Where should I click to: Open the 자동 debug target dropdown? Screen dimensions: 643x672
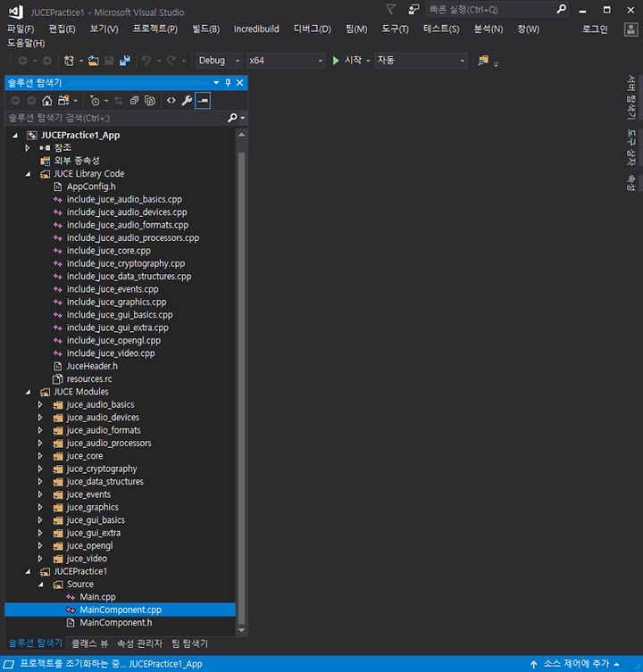click(421, 61)
